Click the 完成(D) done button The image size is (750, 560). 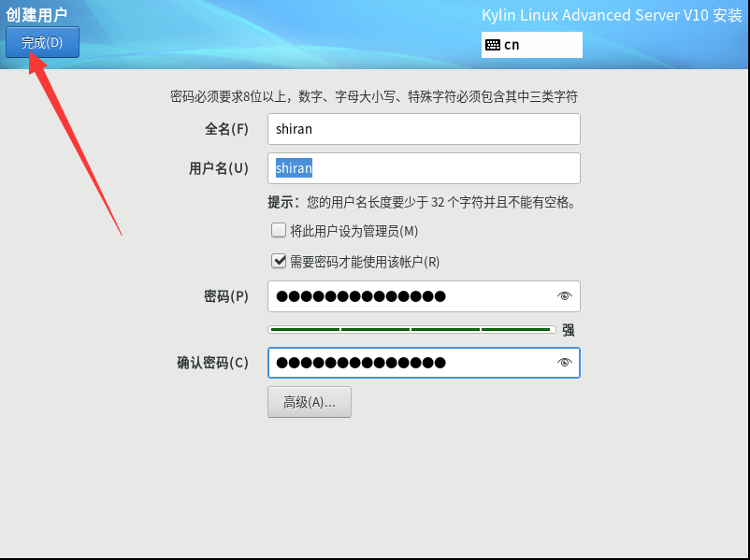(x=43, y=42)
